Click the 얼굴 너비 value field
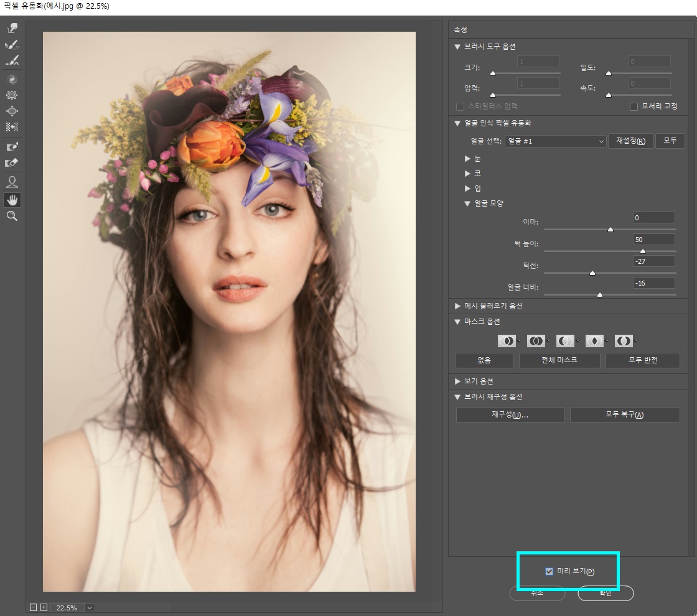The image size is (697, 616). pos(654,283)
